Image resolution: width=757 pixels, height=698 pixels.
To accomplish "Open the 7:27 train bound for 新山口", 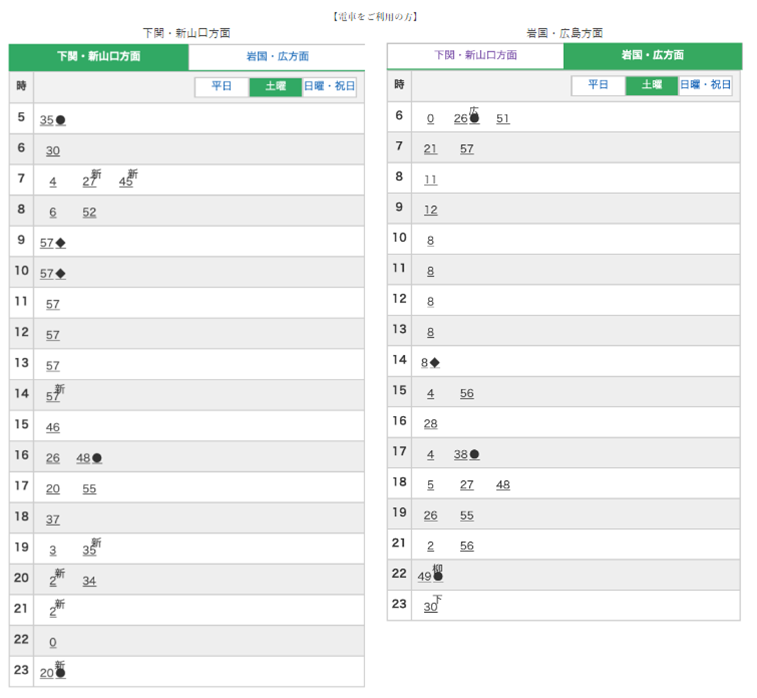I will (x=89, y=182).
